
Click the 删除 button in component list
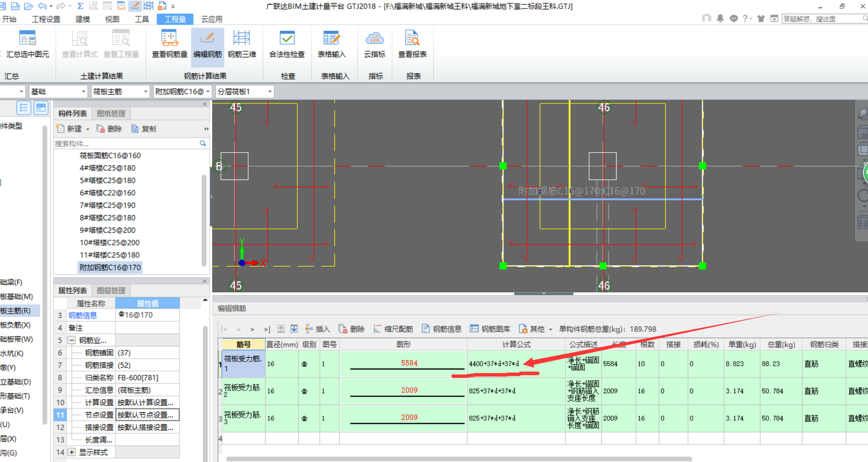109,129
